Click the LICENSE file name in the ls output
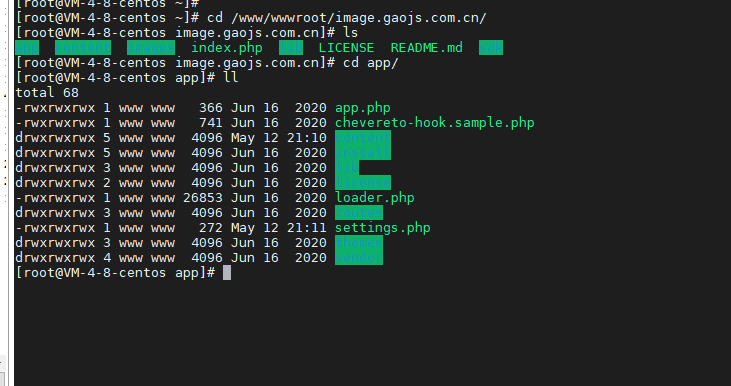The height and width of the screenshot is (386, 731). click(x=346, y=48)
